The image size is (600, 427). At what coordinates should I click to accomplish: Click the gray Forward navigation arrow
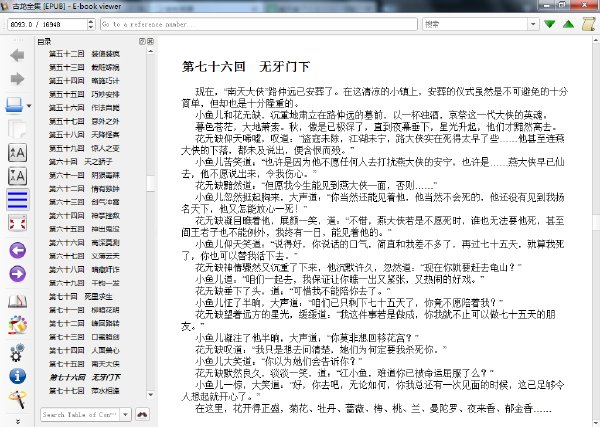tap(17, 79)
